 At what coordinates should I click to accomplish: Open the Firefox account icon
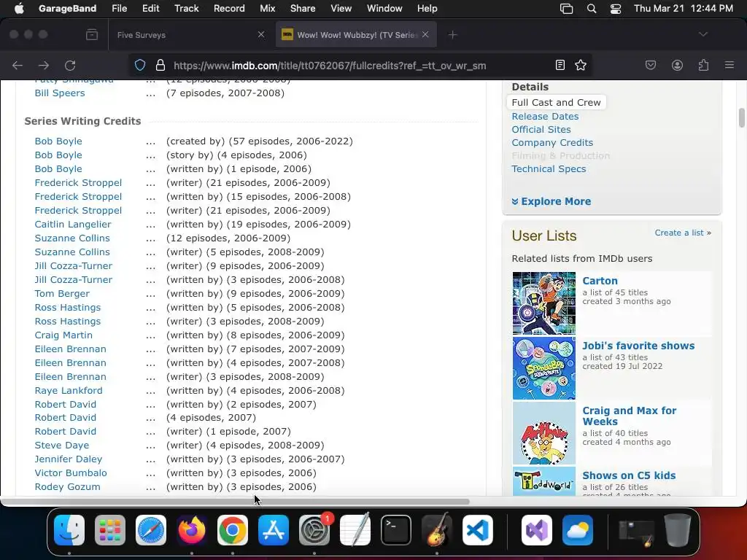677,65
